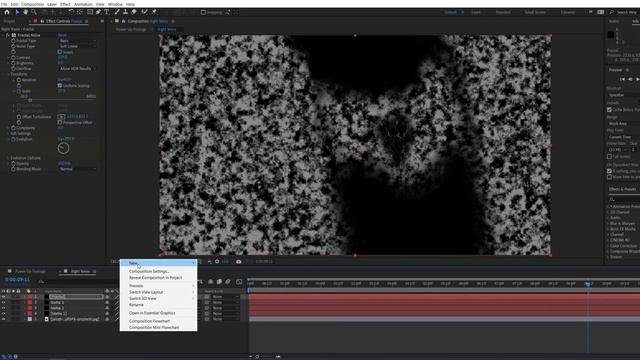Viewport: 640px width, 360px height.
Task: Select the Brush tool
Action: pyautogui.click(x=117, y=12)
